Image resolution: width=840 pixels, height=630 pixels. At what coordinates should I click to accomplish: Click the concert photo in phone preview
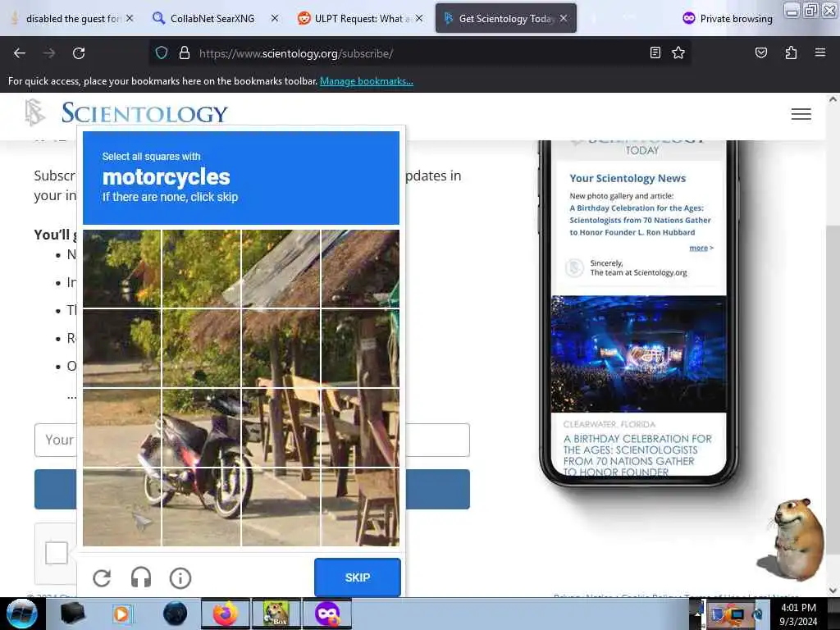pyautogui.click(x=638, y=354)
